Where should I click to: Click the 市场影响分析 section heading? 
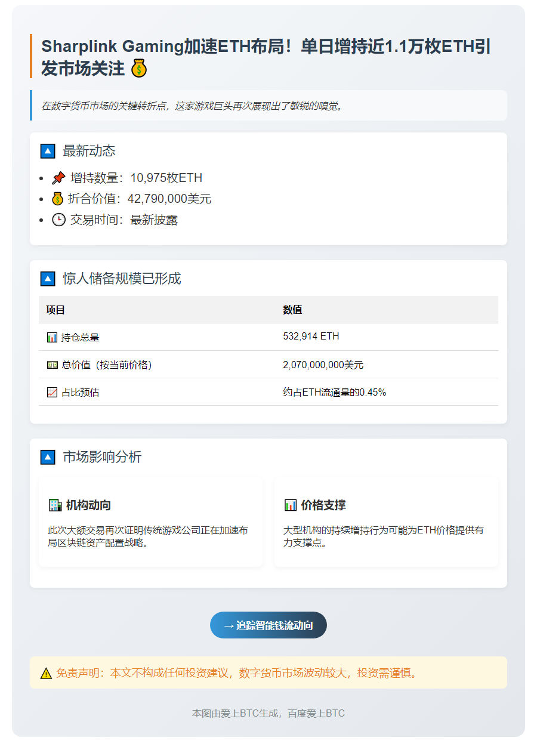102,457
